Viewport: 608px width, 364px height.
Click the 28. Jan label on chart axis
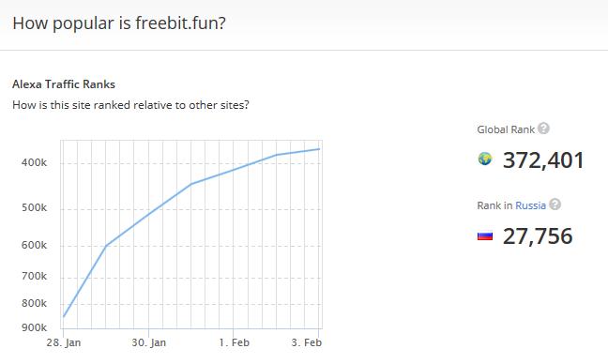coord(64,342)
